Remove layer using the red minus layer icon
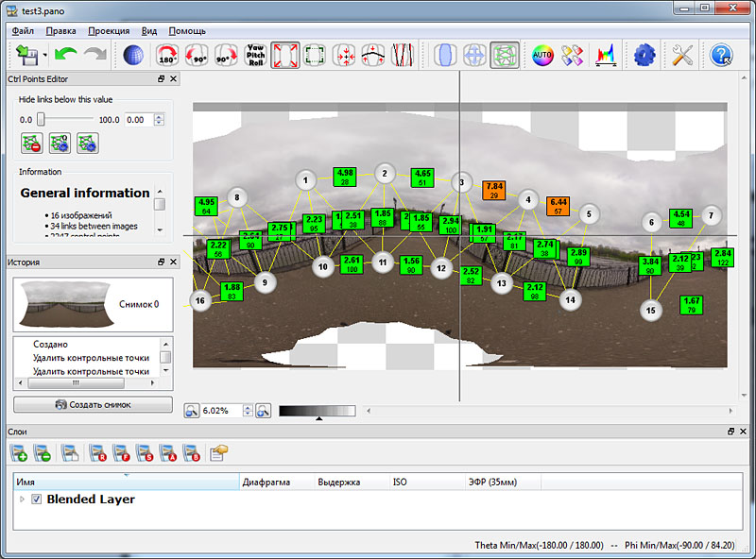 tap(42, 453)
